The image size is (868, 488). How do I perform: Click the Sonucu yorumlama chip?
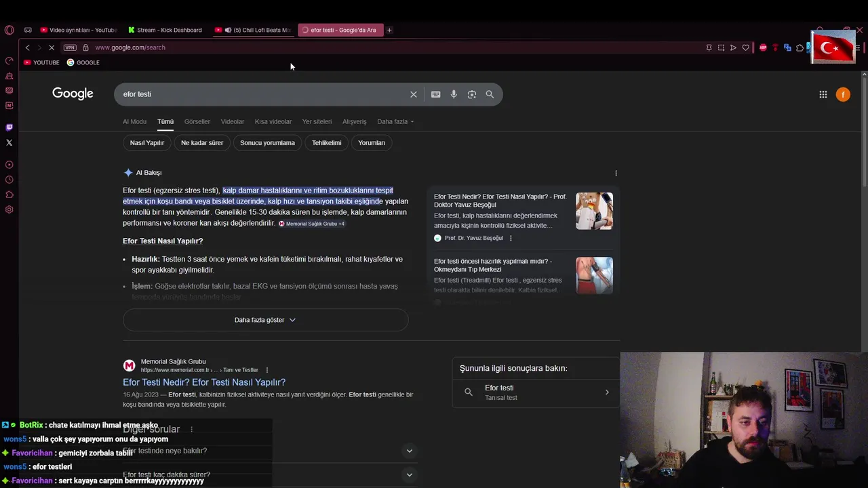(267, 143)
